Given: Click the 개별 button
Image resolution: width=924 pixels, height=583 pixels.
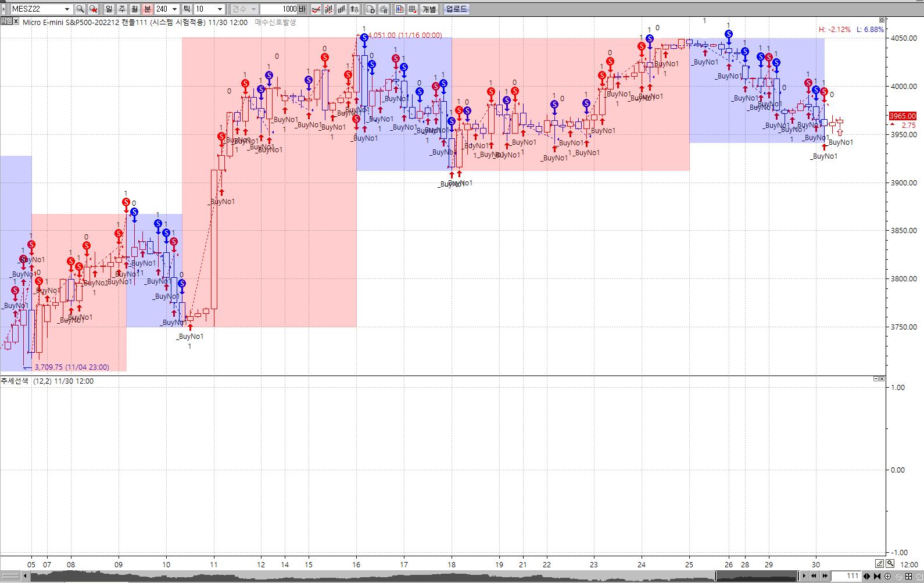Looking at the screenshot, I should point(429,9).
